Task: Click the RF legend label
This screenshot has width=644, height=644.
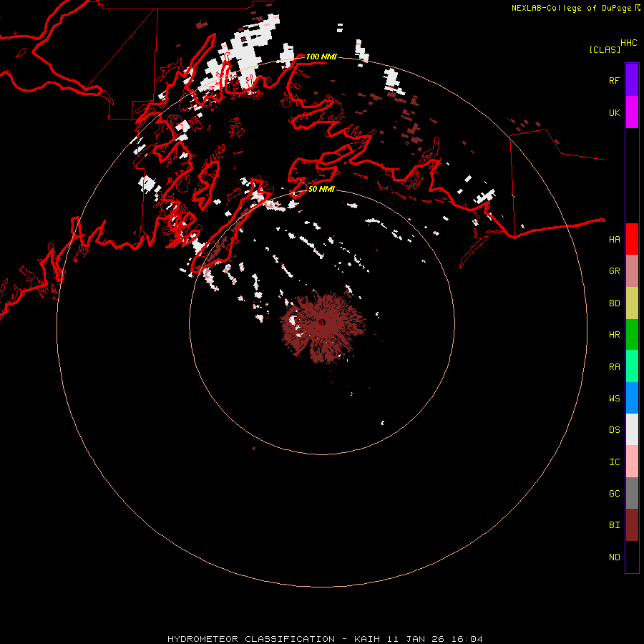Action: (614, 81)
